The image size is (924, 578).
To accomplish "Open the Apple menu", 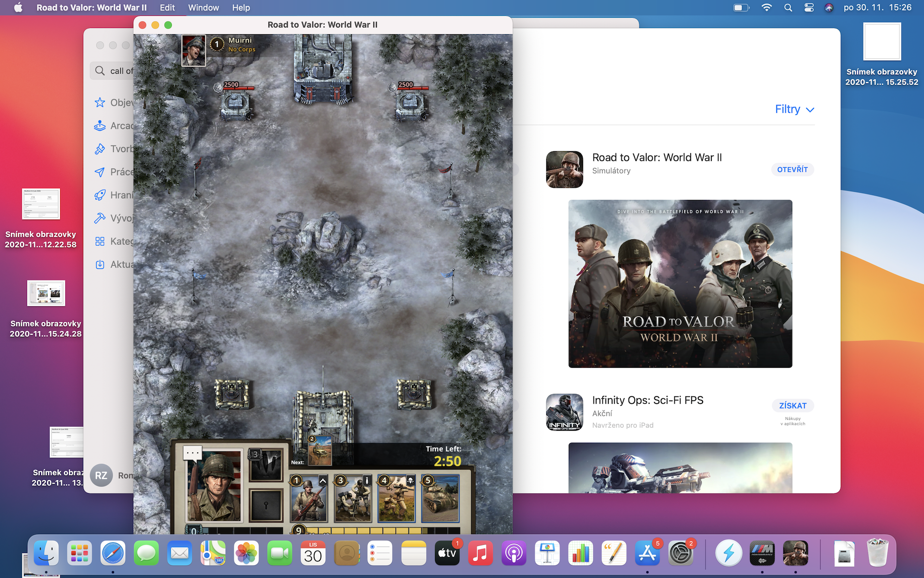I will (18, 8).
